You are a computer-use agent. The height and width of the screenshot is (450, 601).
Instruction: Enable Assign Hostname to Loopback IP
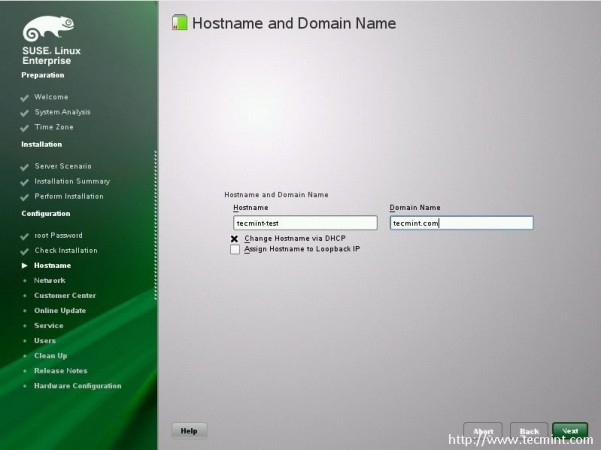click(x=235, y=250)
